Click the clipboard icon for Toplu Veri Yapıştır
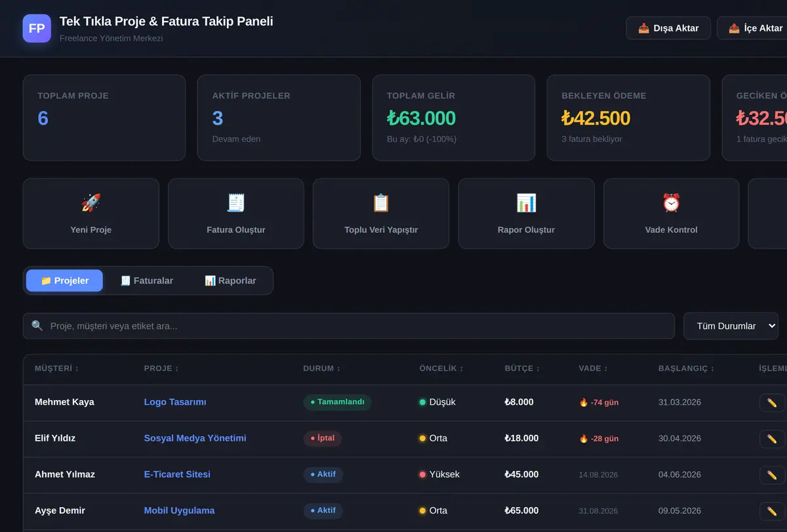This screenshot has width=787, height=532. coord(381,203)
